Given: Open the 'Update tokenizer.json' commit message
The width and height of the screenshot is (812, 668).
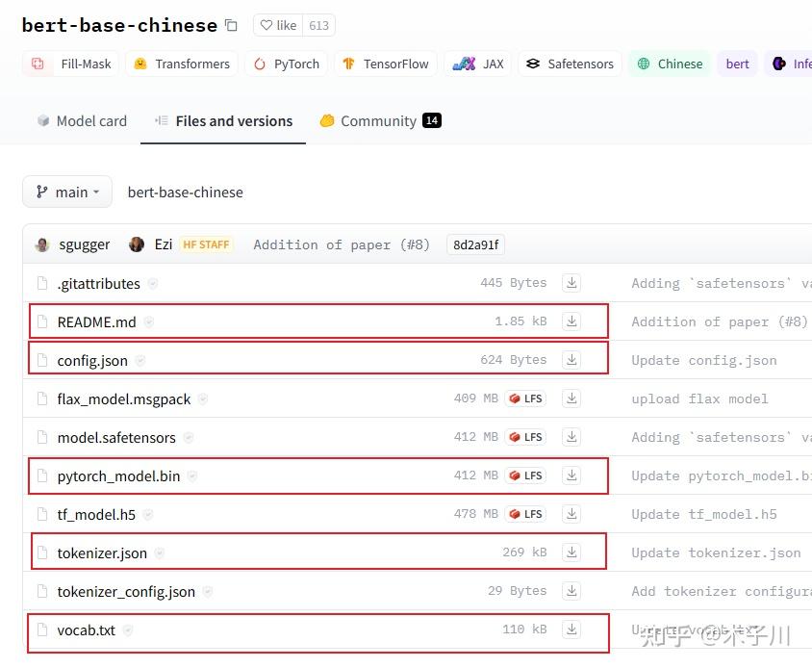Looking at the screenshot, I should pos(716,552).
